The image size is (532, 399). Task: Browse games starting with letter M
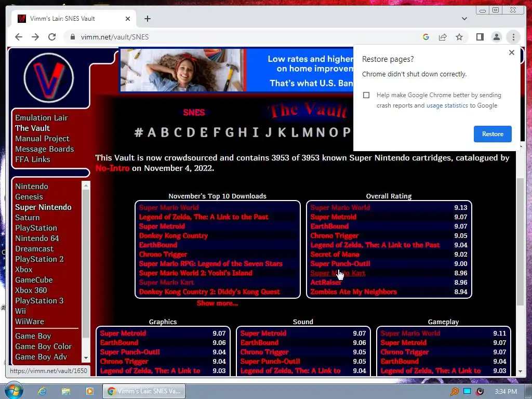click(x=308, y=132)
